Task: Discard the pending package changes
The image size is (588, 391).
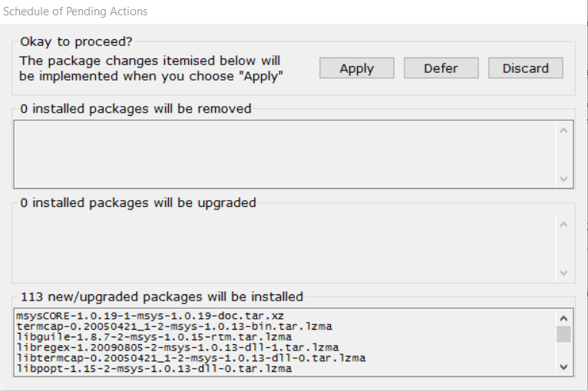Action: pos(525,68)
